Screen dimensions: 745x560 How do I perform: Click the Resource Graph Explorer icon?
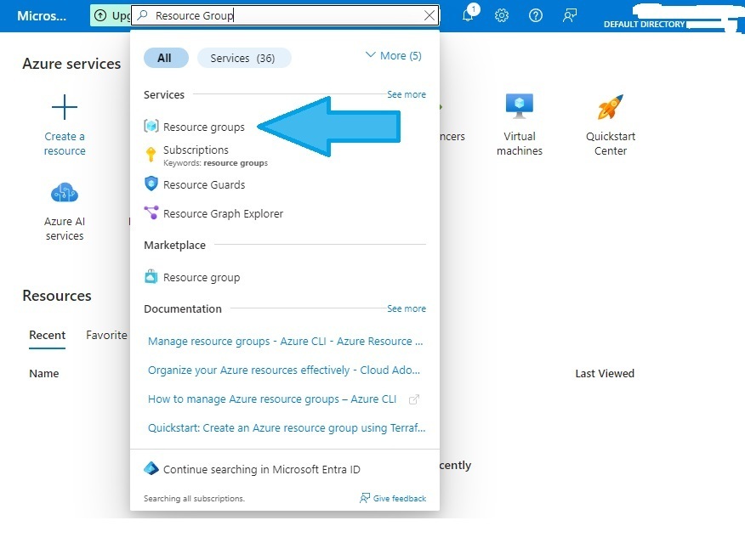151,212
